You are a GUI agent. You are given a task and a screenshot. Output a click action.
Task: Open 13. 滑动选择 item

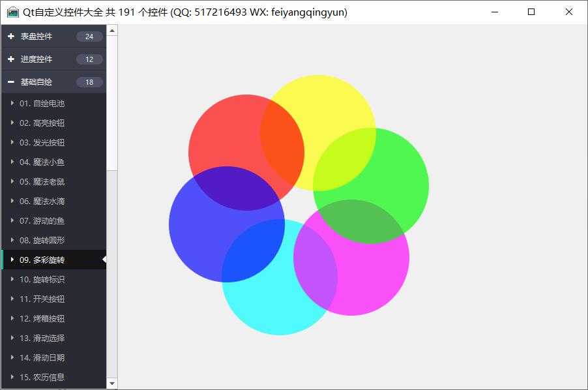42,338
